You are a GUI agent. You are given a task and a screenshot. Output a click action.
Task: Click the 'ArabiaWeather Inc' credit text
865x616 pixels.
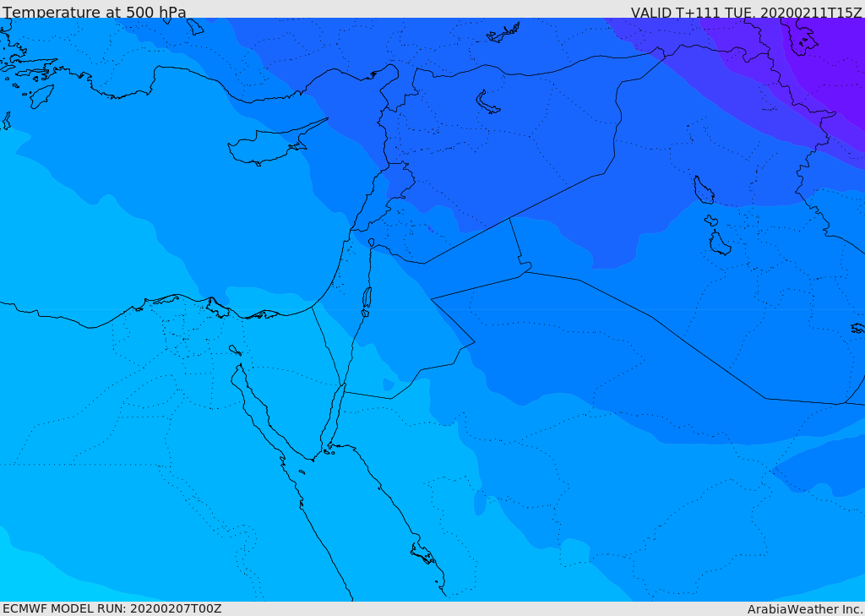(805, 609)
